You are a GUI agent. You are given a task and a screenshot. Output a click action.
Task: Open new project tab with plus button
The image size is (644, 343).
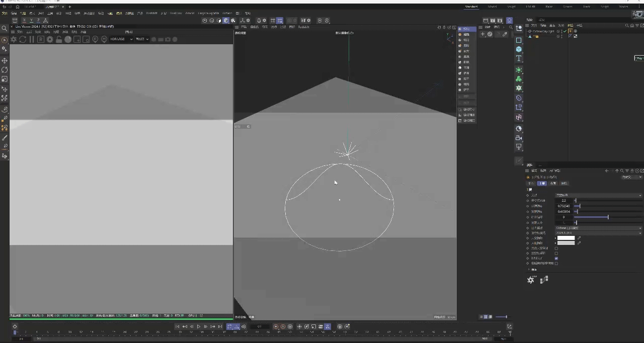pos(69,7)
